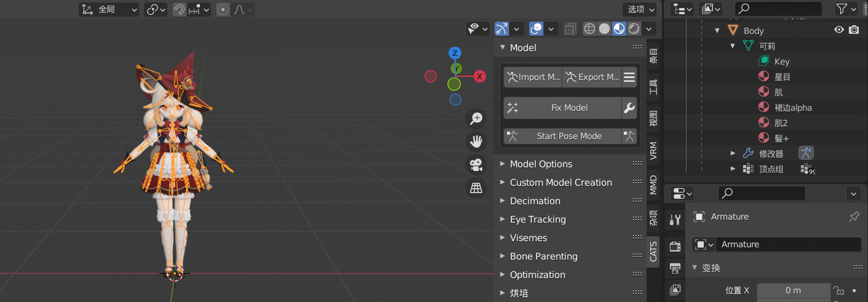This screenshot has height=302, width=868.
Task: Click the green Y axis gizmo ball
Action: [x=456, y=68]
